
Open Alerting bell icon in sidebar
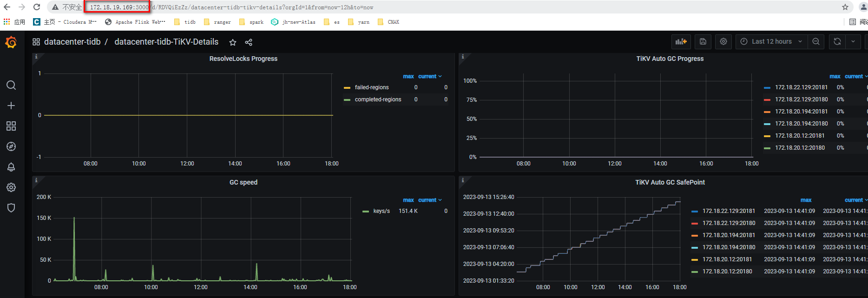11,167
